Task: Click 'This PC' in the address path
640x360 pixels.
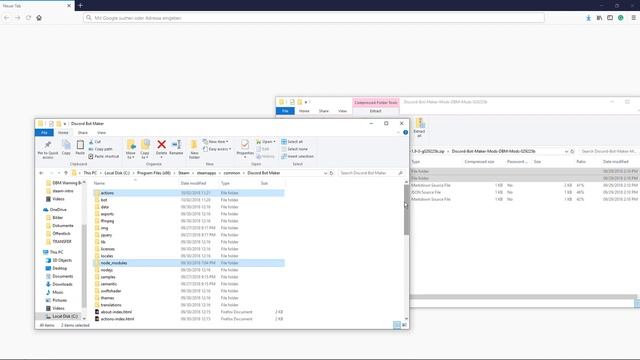Action: tap(90, 173)
